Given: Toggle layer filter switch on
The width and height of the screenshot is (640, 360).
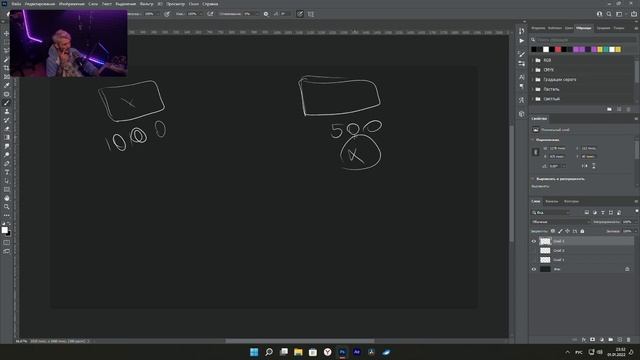Looking at the screenshot, I should coord(637,211).
